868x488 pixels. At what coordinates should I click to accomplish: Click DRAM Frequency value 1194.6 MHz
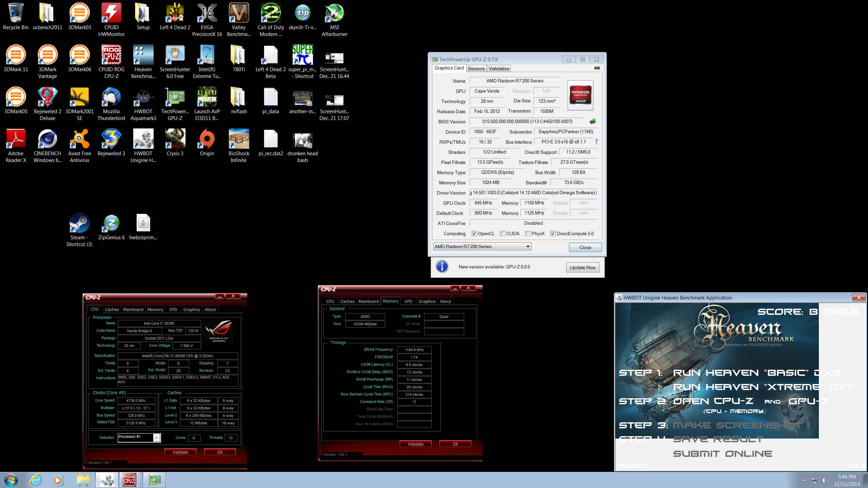coord(414,350)
